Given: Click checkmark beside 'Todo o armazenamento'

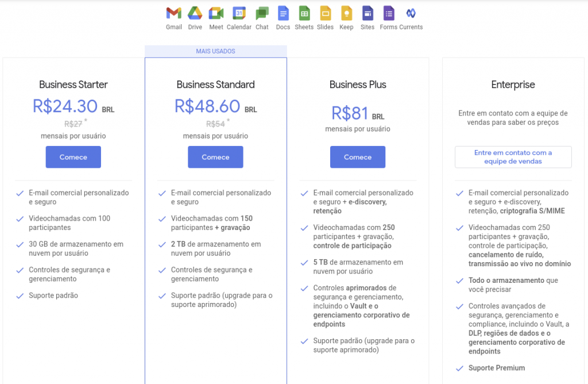Looking at the screenshot, I should click(x=459, y=281).
